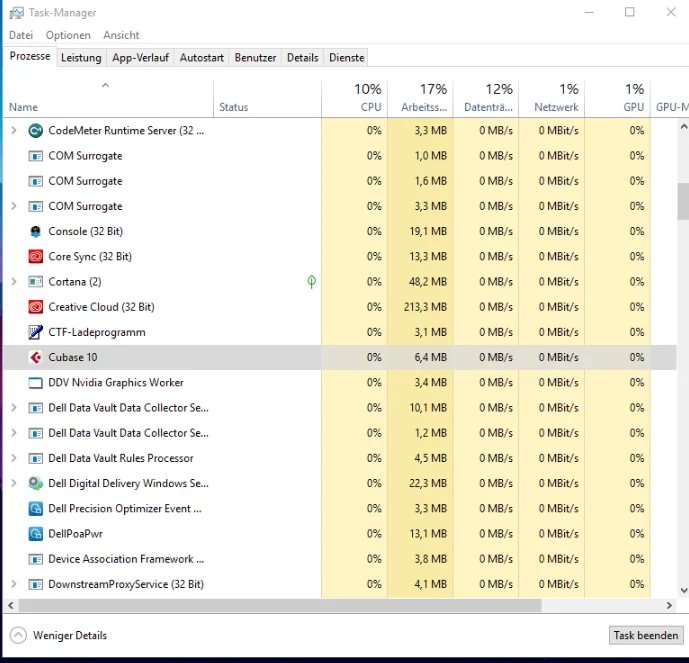The height and width of the screenshot is (663, 689).
Task: Expand the COM Surrogate 3,3 MB row
Action: click(x=14, y=206)
